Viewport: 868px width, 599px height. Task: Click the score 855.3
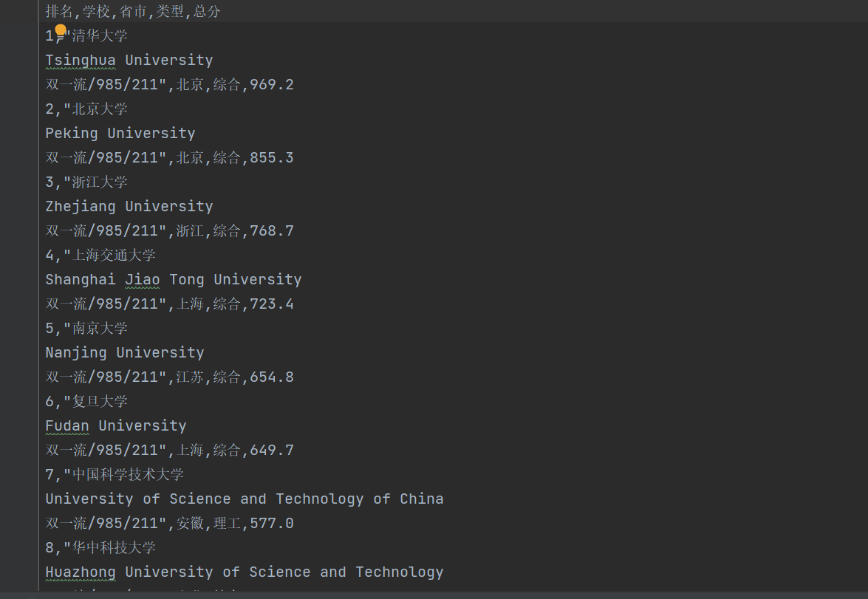click(272, 158)
